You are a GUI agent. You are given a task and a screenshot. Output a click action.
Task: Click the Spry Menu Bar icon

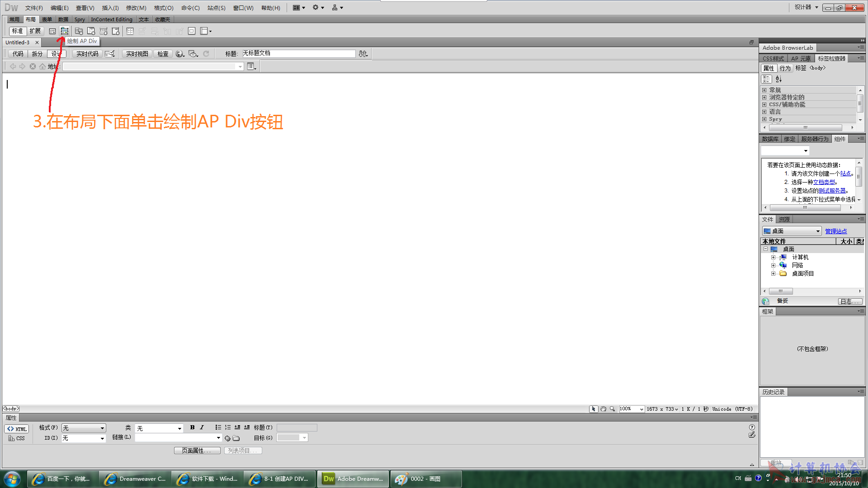79,31
